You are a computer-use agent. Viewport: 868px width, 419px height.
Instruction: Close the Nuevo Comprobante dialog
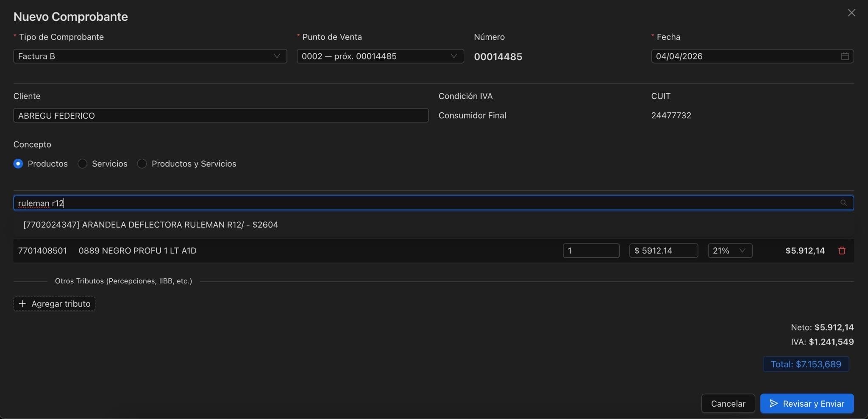click(x=851, y=12)
